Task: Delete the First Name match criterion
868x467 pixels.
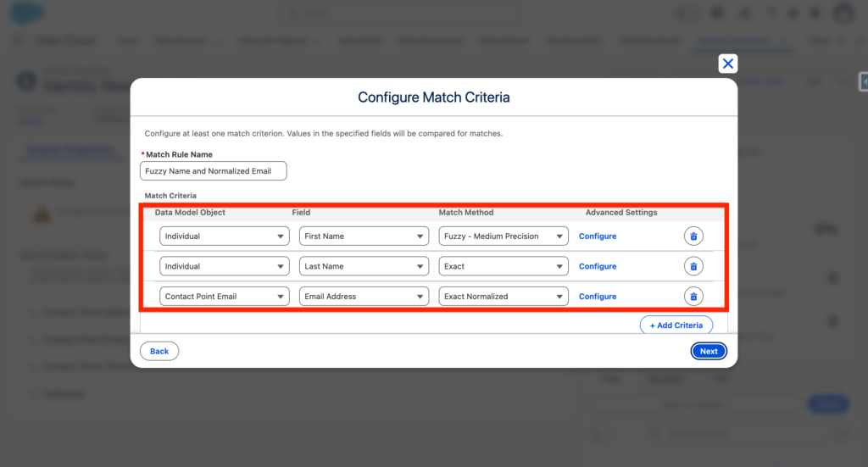Action: pyautogui.click(x=693, y=236)
